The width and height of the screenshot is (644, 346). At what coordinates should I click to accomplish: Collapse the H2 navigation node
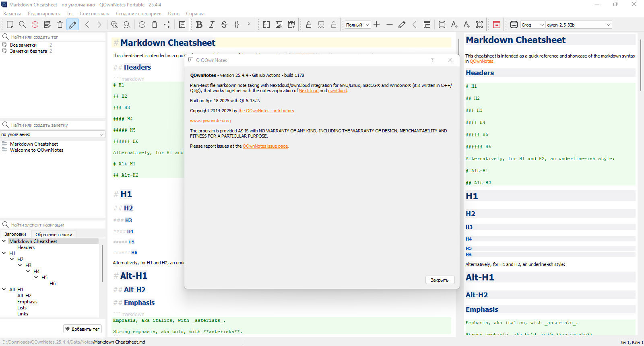[12, 259]
